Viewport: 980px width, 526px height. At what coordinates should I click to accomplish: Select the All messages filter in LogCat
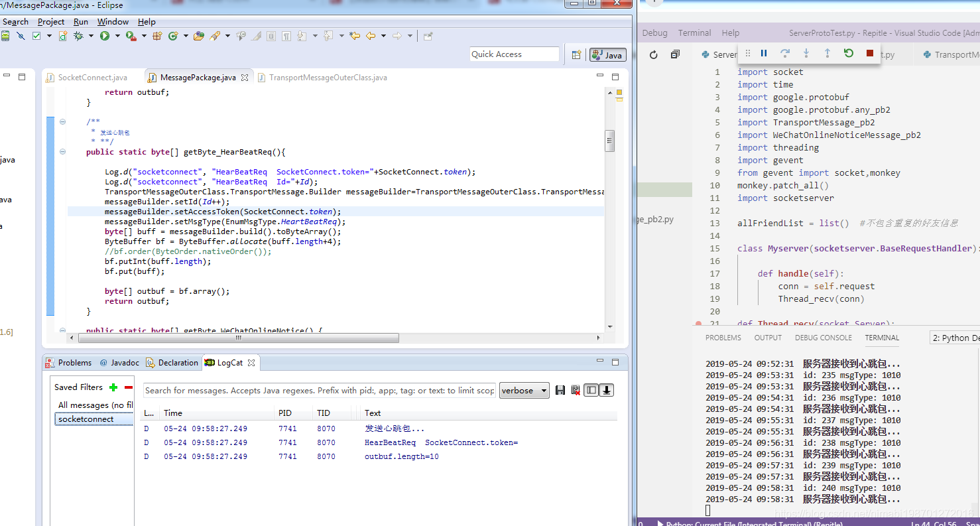point(93,405)
